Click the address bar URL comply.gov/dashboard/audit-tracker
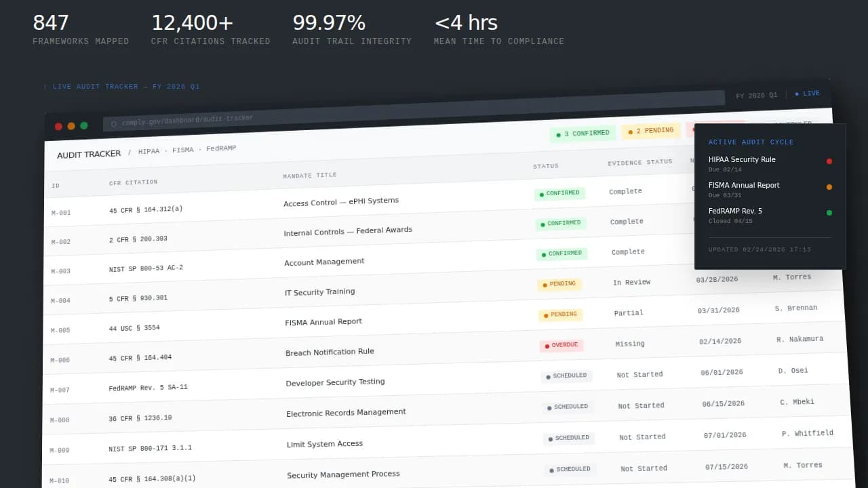This screenshot has height=488, width=868. point(188,121)
